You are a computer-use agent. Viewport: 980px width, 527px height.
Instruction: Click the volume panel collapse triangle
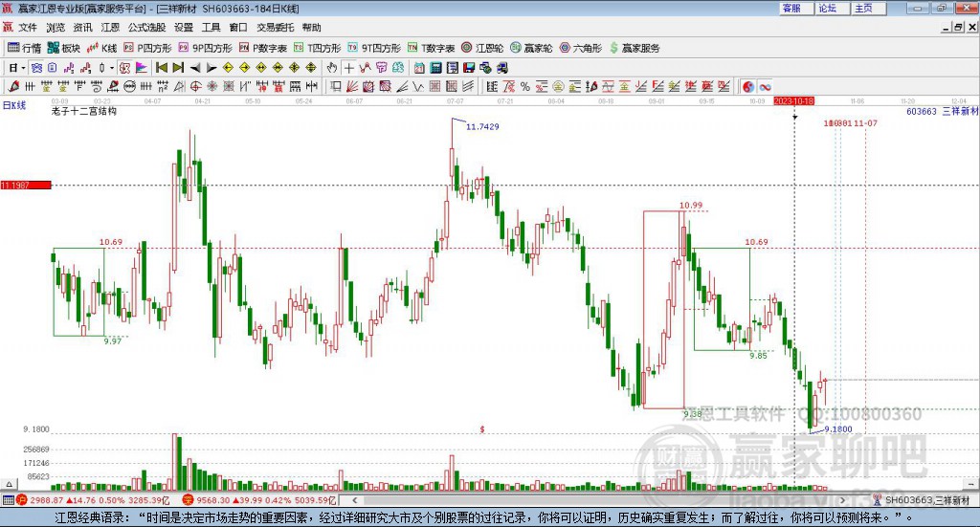point(9,484)
